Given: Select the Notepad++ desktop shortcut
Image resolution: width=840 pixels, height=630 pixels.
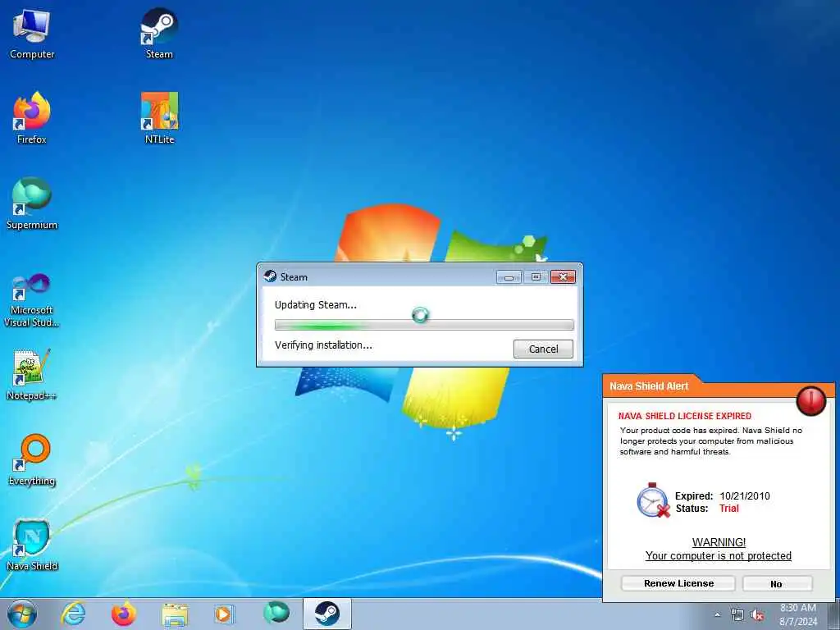Looking at the screenshot, I should coord(32,374).
